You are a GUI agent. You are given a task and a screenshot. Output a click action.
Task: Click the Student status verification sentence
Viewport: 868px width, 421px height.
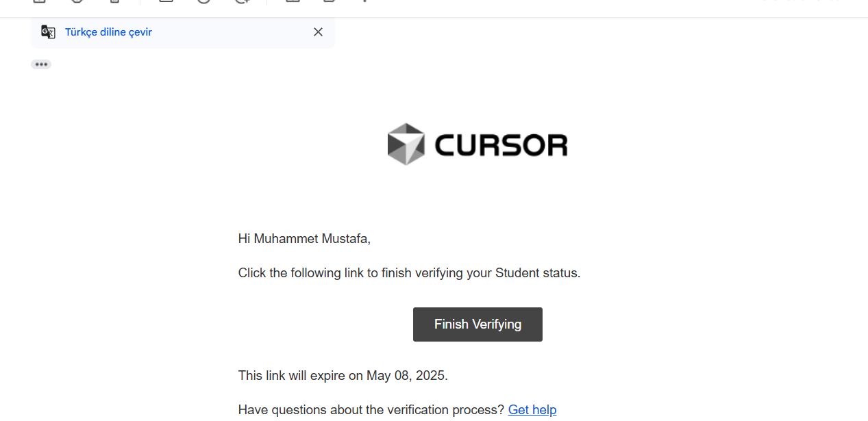coord(409,273)
